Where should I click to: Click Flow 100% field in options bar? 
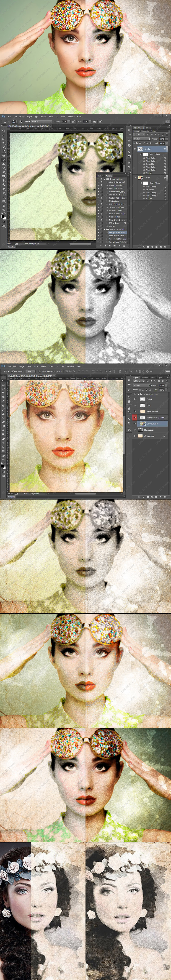[x=85, y=122]
